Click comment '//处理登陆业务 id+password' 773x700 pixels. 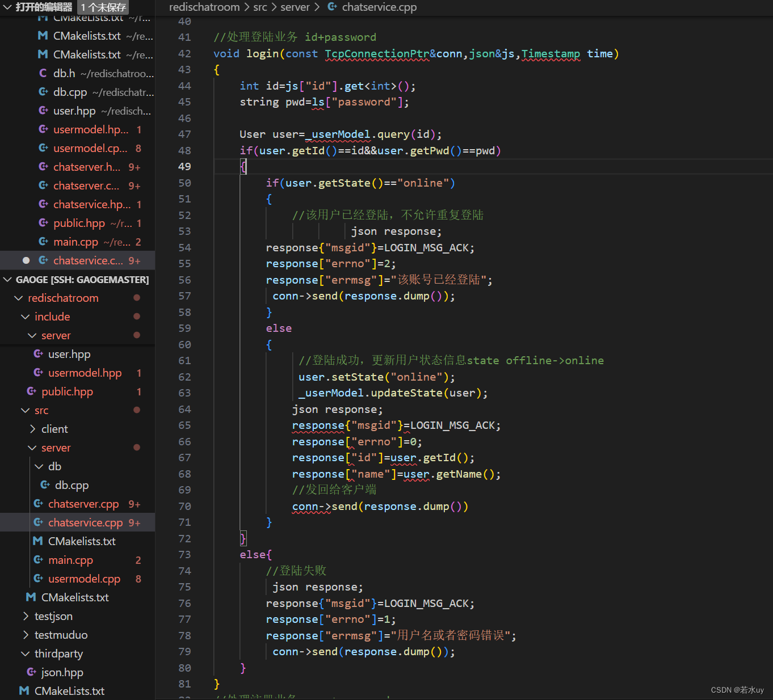[x=295, y=37]
